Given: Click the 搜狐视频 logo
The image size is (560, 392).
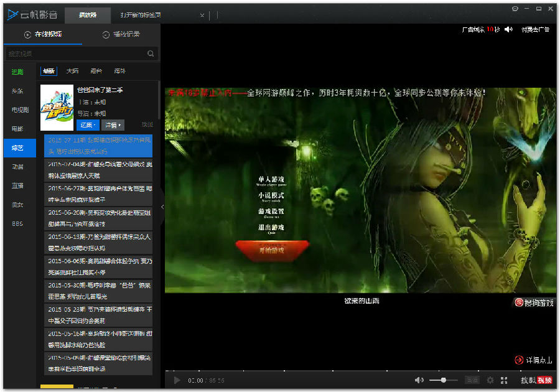Looking at the screenshot, I should coord(536,381).
